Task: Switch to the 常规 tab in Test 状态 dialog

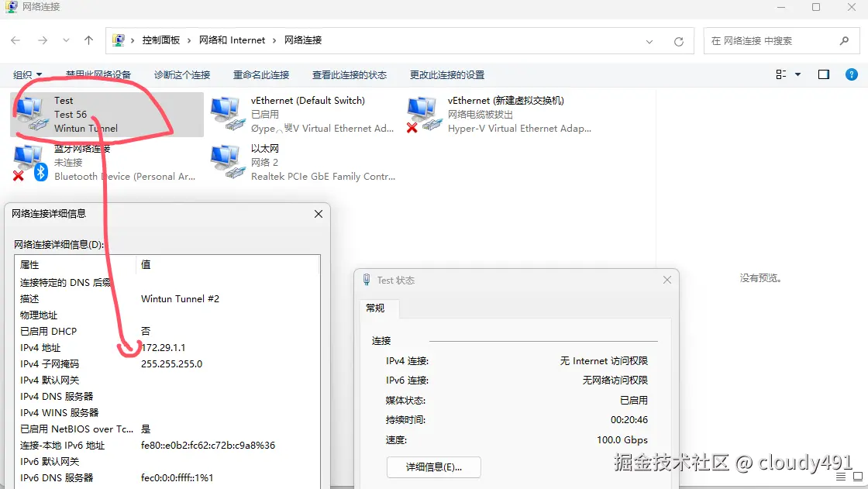Action: (377, 308)
